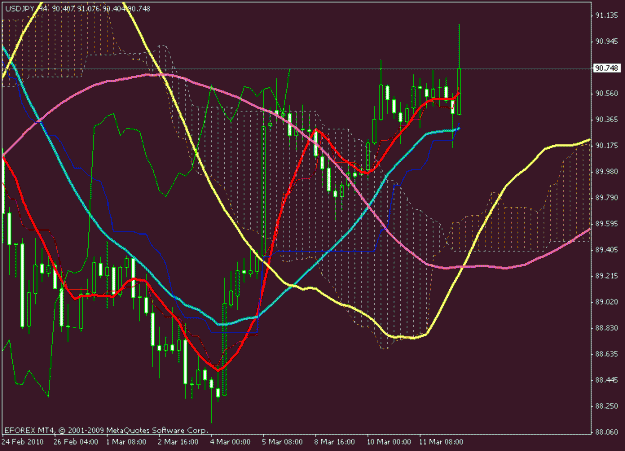Screen dimensions: 625x451
Task: Click the 10 Mar 00:00 time label
Action: tap(389, 442)
